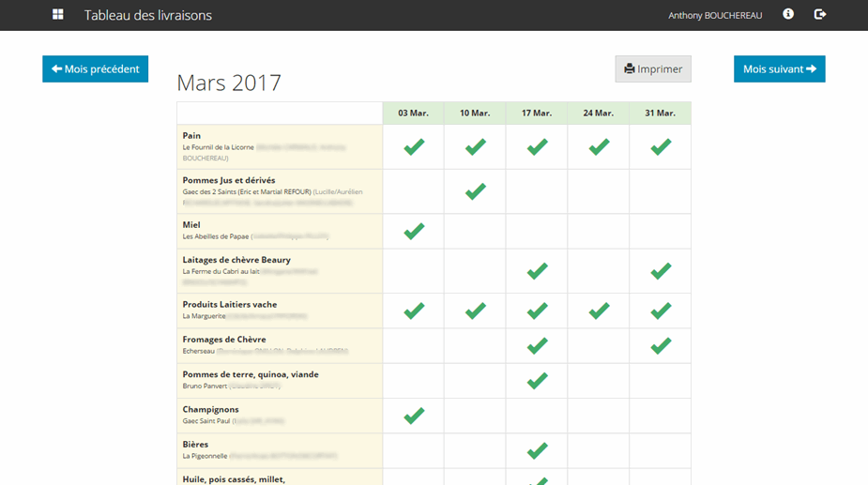Click the grid menu icon in header
Viewport: 868px width, 485px height.
(58, 15)
